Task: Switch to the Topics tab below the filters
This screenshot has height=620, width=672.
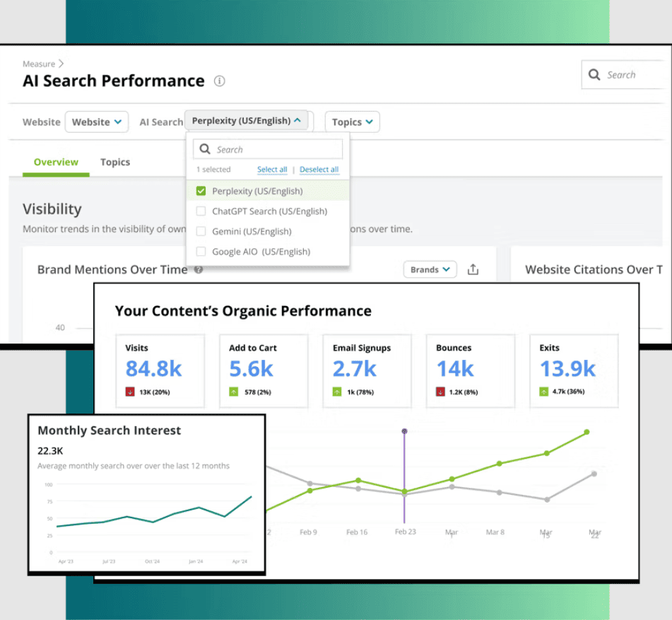Action: (115, 162)
